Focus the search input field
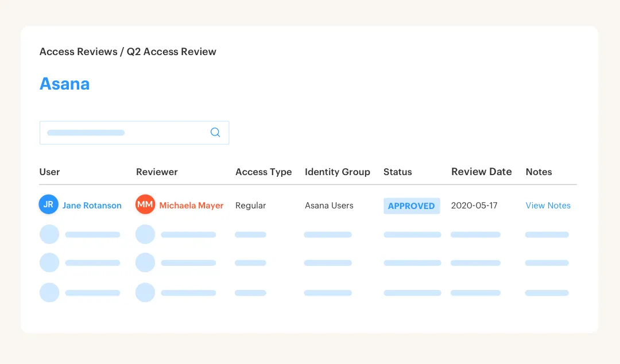This screenshot has width=620, height=364. [123, 133]
